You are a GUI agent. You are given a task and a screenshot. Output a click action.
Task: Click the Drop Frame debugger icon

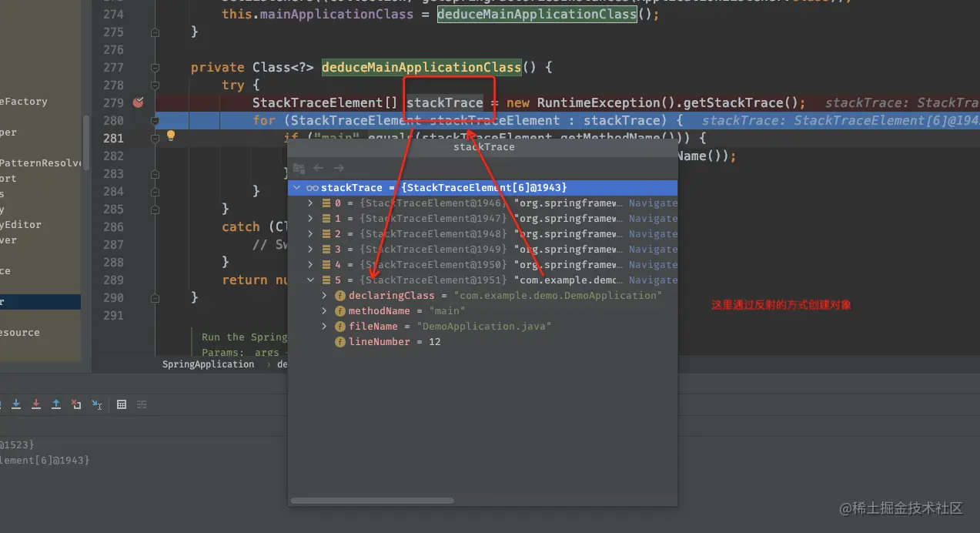coord(76,404)
